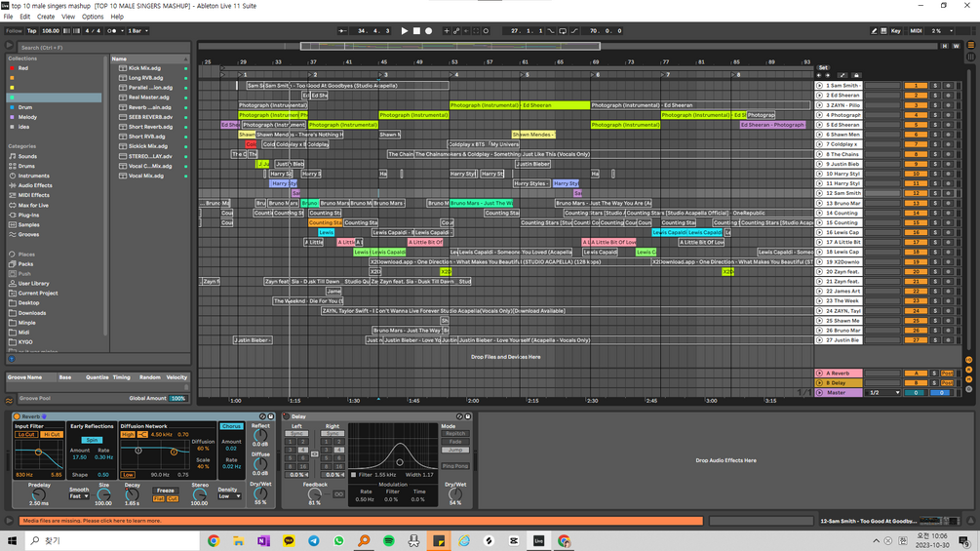Screen dimensions: 980x551
Task: Open the 1 Bar quantization dropdown
Action: click(138, 30)
